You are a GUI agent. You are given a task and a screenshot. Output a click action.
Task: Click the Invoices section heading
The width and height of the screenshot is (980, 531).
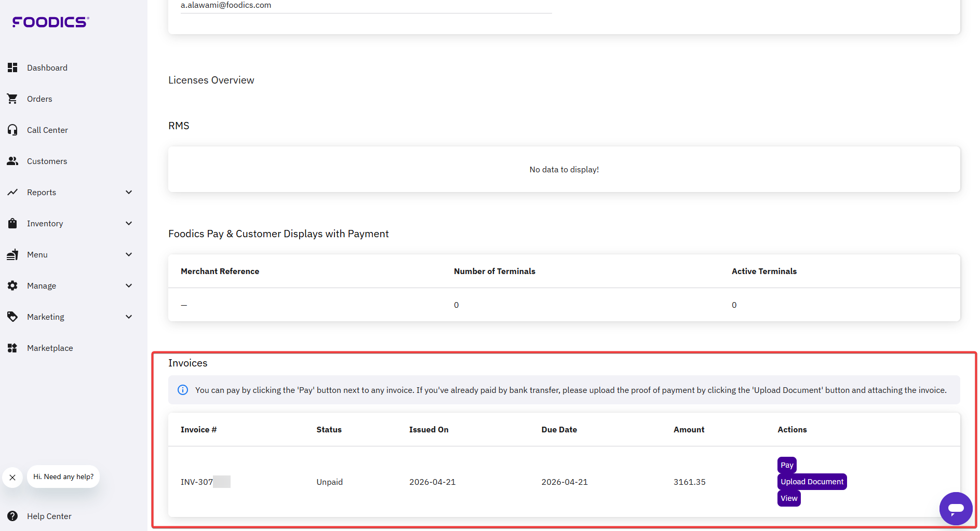click(x=187, y=363)
